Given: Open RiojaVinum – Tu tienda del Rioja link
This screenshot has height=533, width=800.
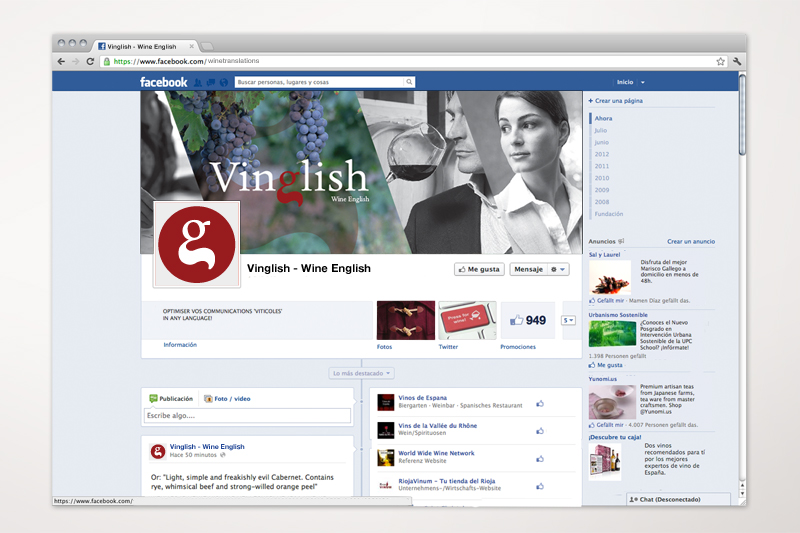Looking at the screenshot, I should pyautogui.click(x=447, y=481).
